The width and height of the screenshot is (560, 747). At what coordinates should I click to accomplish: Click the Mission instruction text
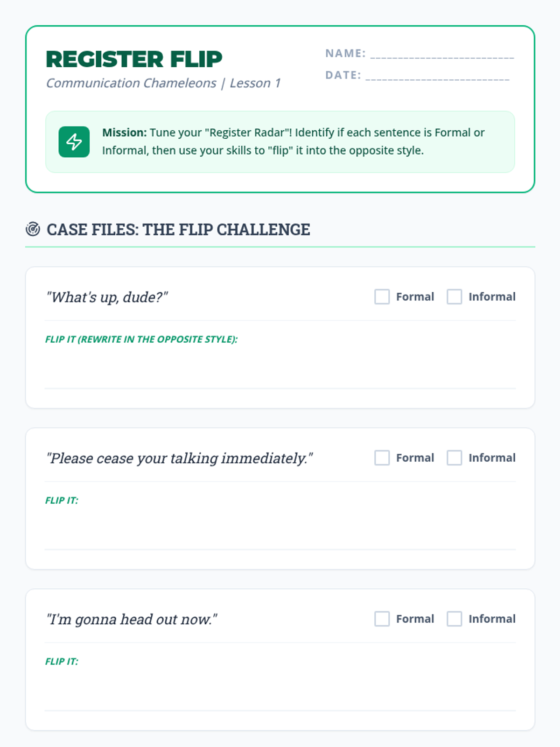pos(293,141)
